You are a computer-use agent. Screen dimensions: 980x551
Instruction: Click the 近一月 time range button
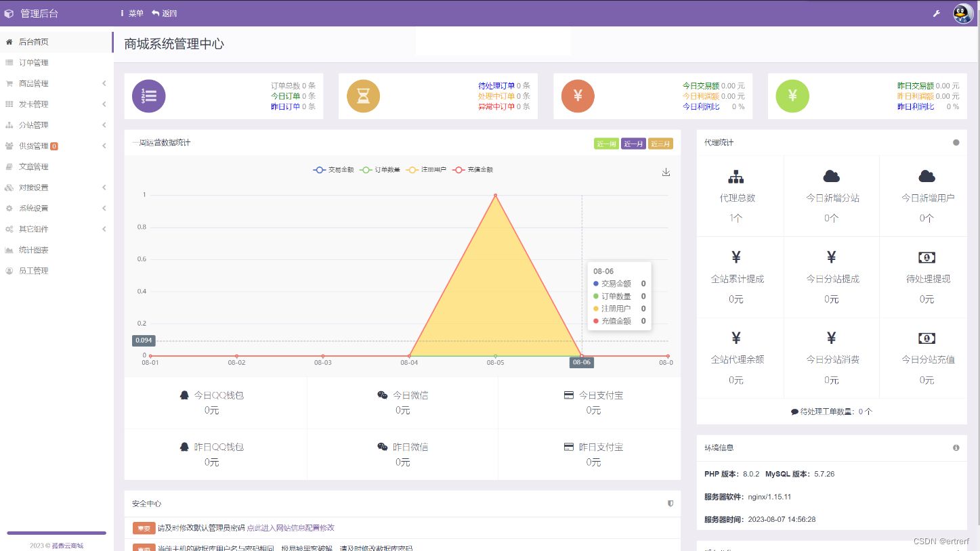(x=633, y=144)
